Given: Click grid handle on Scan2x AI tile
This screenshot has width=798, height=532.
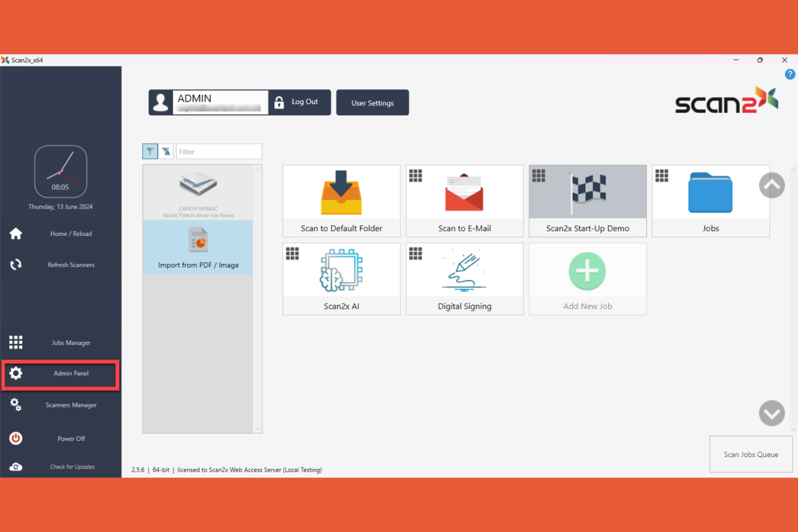Looking at the screenshot, I should 292,253.
